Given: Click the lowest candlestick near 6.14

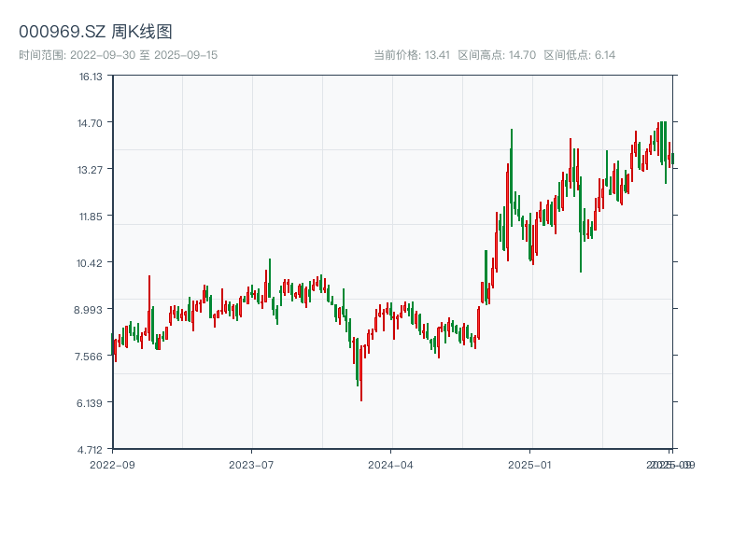Looking at the screenshot, I should coord(361,373).
